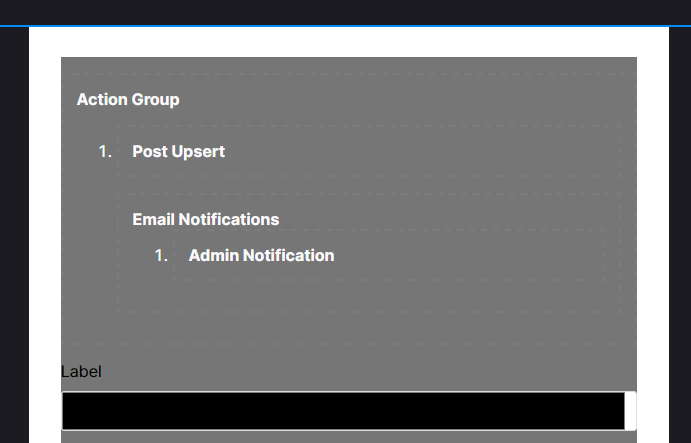
Task: Click white panel area above gray block
Action: 345,42
